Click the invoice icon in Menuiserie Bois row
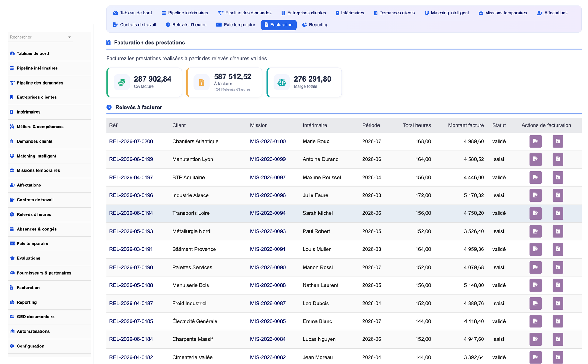This screenshot has height=364, width=588. 558,285
